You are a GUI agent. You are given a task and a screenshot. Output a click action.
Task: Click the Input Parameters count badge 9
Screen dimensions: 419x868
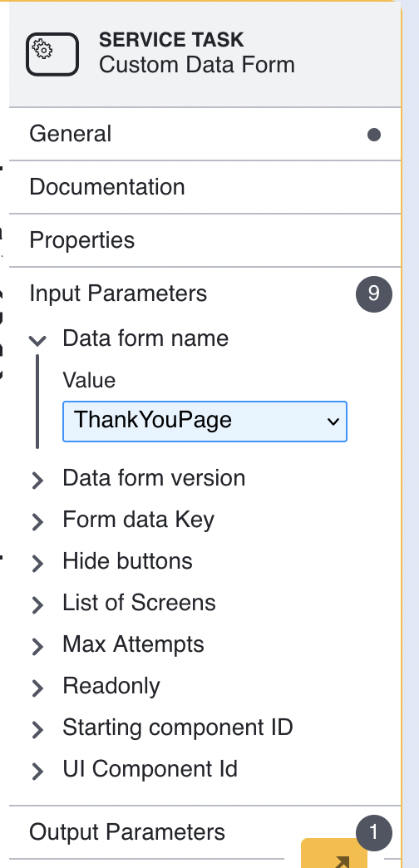pyautogui.click(x=374, y=294)
